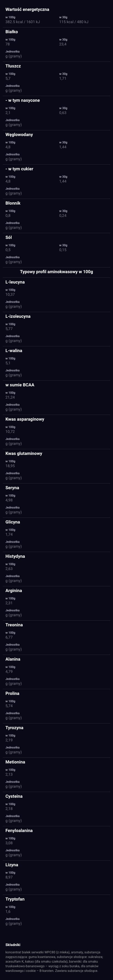
Task: Select the 21,24 BCAA value
Action: [x=10, y=397]
